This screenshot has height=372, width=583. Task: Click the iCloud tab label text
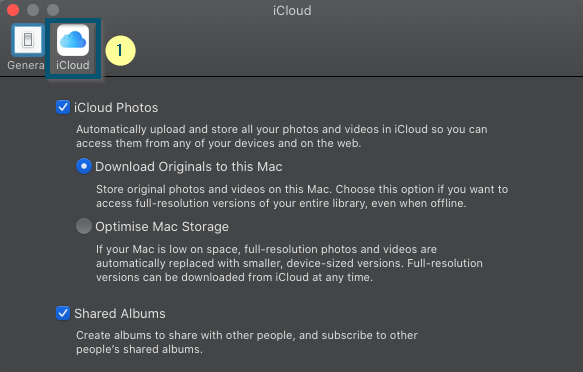pos(73,65)
